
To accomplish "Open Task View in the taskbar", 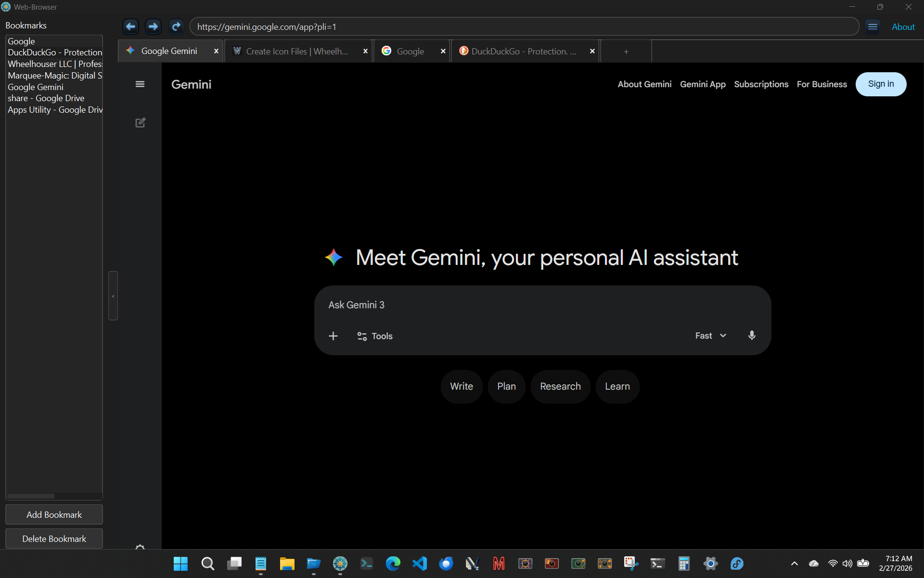I will coord(234,564).
